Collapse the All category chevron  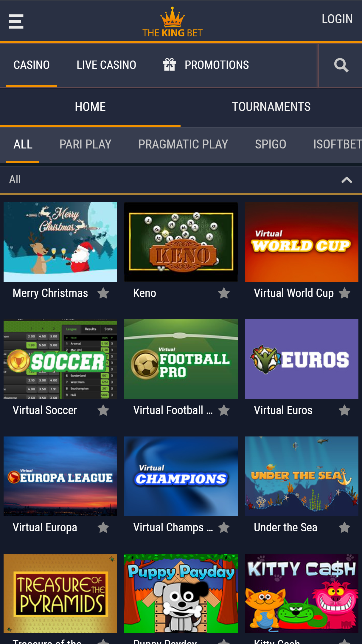[347, 180]
